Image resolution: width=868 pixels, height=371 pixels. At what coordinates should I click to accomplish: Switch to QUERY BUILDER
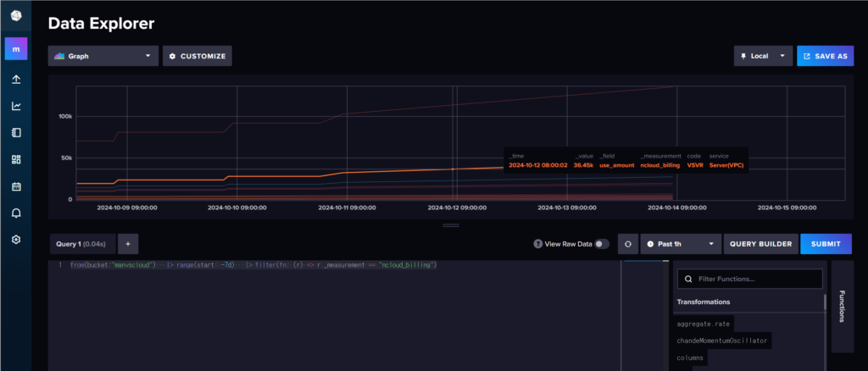[760, 244]
